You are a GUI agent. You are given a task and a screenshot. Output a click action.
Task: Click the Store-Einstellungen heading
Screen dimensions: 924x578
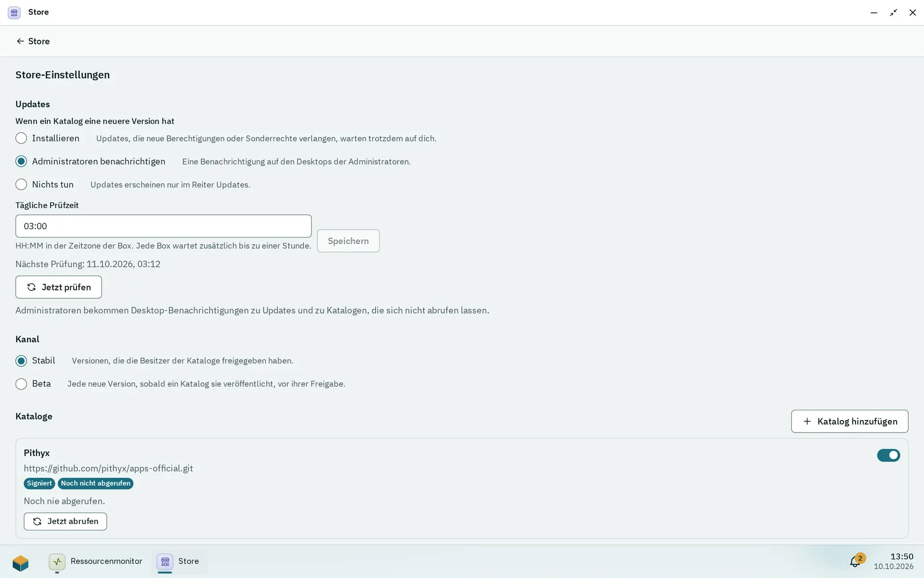63,75
